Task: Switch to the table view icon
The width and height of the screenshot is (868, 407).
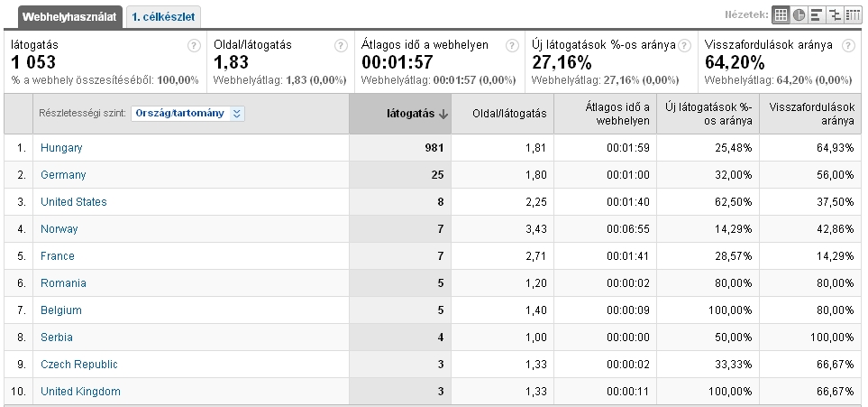Action: coord(781,14)
